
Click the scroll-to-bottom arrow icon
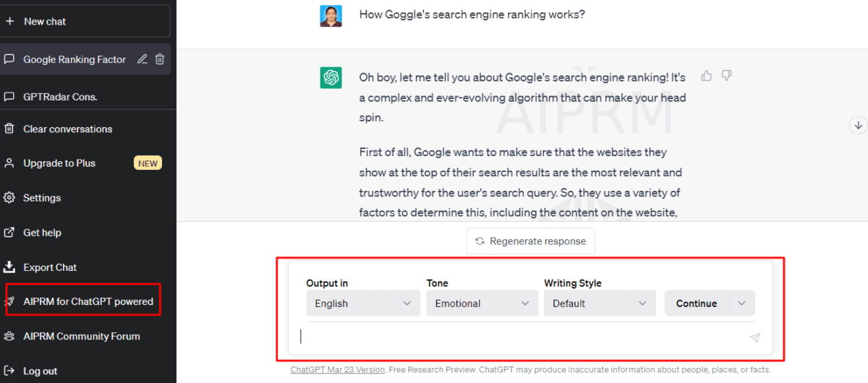click(858, 125)
